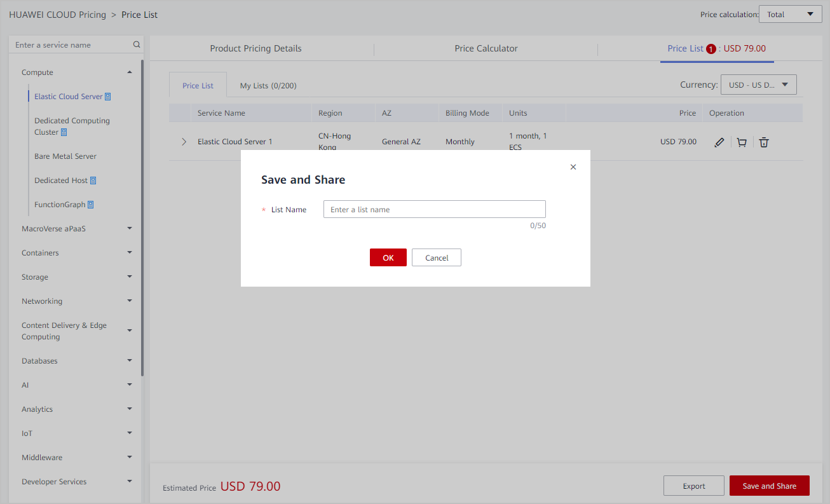Click the Export button
Image resolution: width=830 pixels, height=504 pixels.
[694, 486]
